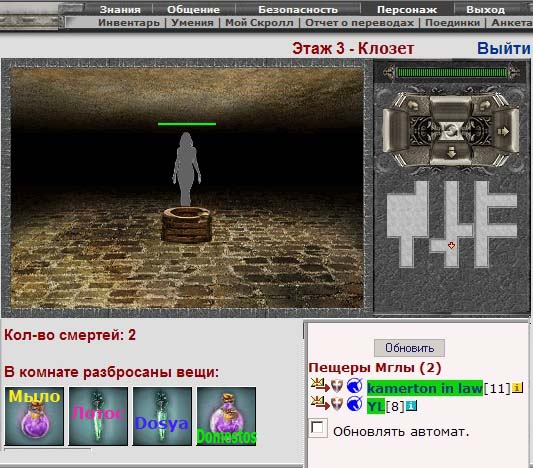
Task: Open Мой Скролл submenu
Action: point(259,23)
